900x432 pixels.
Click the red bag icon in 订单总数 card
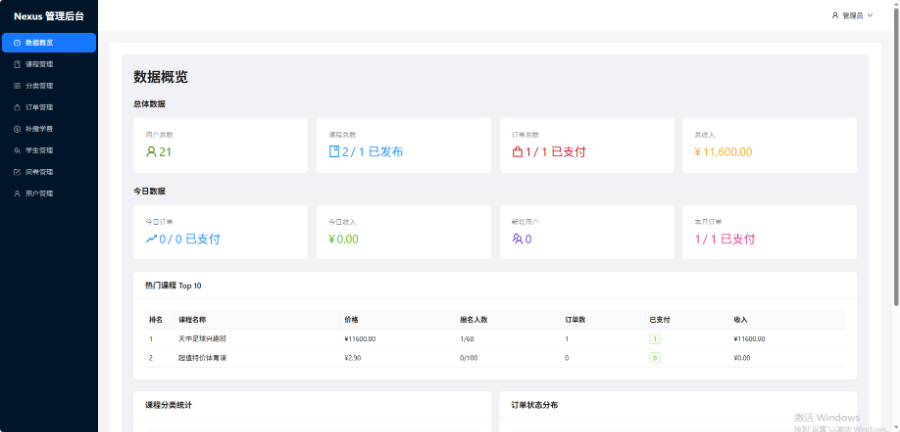pyautogui.click(x=517, y=152)
